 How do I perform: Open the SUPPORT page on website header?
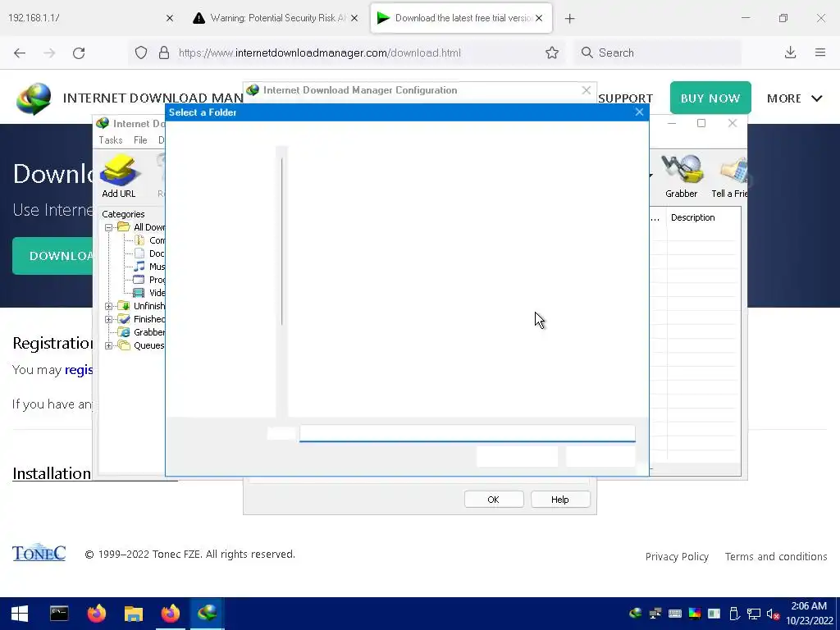pos(625,98)
